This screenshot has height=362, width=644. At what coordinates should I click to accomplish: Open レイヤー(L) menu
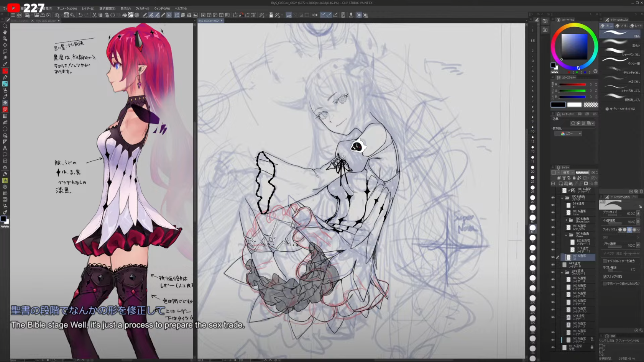coord(88,8)
